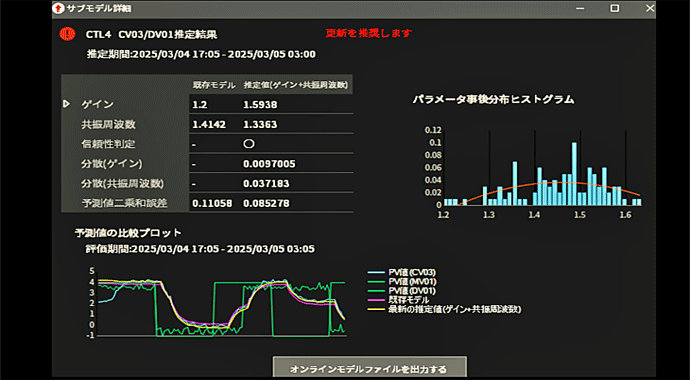The image size is (690, 380).
Task: Click the 信頼性判定 circle indicator
Action: coord(249,144)
